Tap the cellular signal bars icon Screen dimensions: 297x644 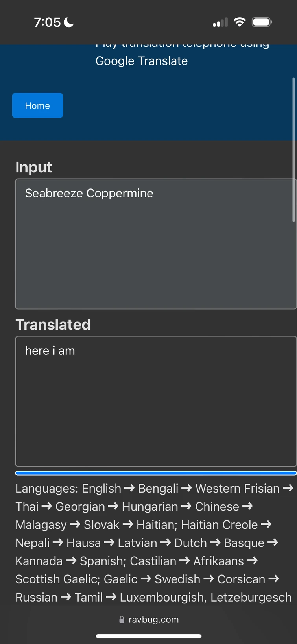pyautogui.click(x=220, y=22)
